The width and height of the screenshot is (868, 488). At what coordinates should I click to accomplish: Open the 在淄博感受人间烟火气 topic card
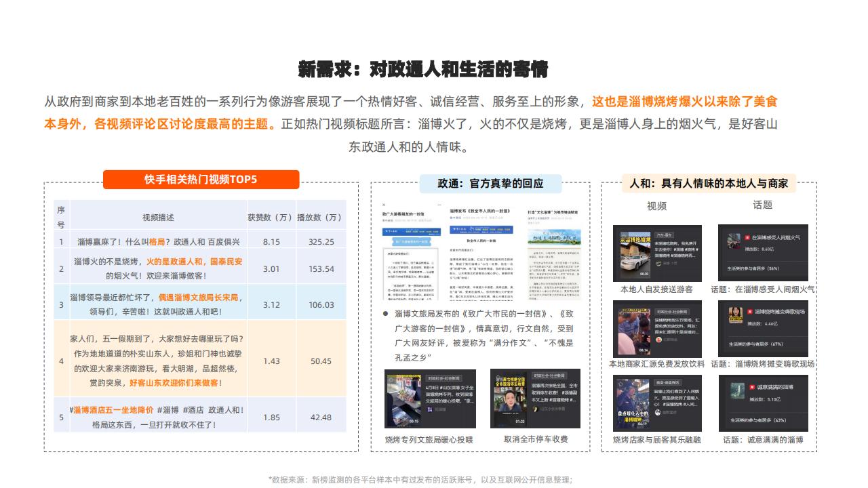click(x=763, y=253)
